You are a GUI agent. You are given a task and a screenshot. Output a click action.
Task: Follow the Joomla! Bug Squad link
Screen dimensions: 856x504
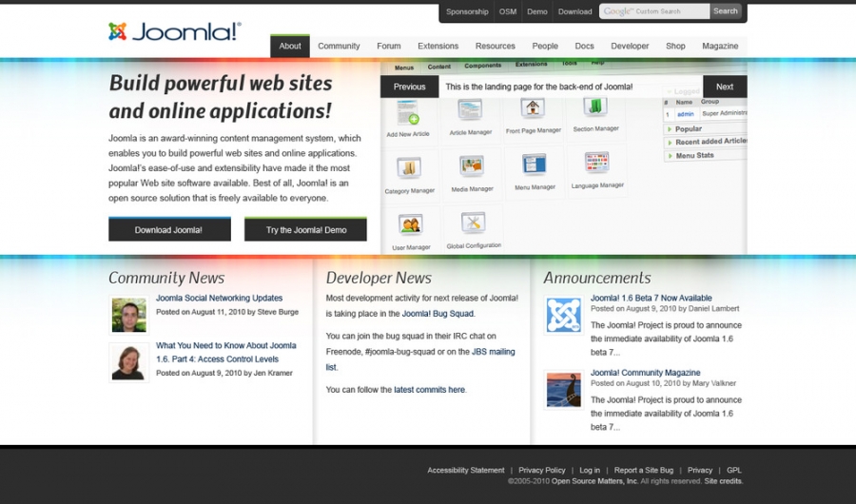tap(438, 314)
